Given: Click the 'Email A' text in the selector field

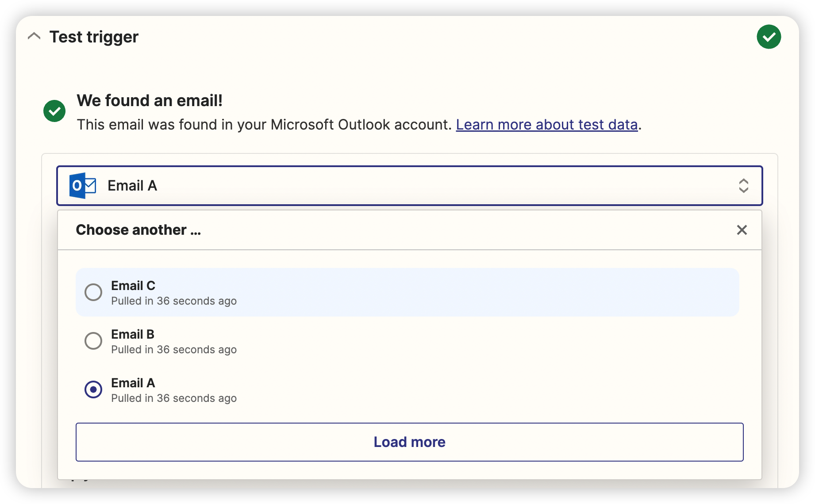Looking at the screenshot, I should click(132, 186).
